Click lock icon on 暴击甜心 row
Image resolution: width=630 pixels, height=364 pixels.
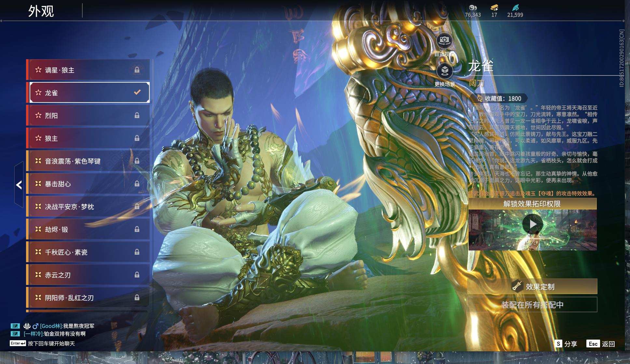coord(137,183)
